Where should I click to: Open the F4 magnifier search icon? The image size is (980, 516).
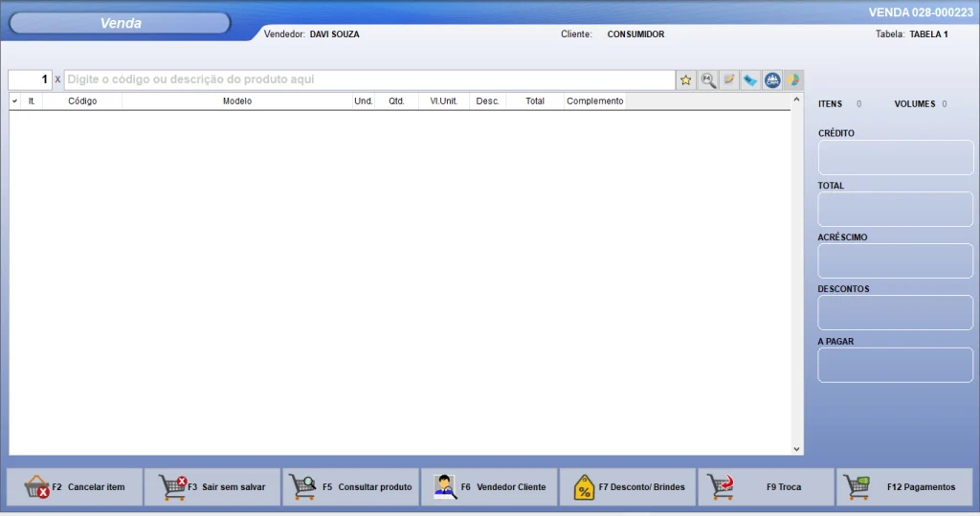click(x=708, y=80)
